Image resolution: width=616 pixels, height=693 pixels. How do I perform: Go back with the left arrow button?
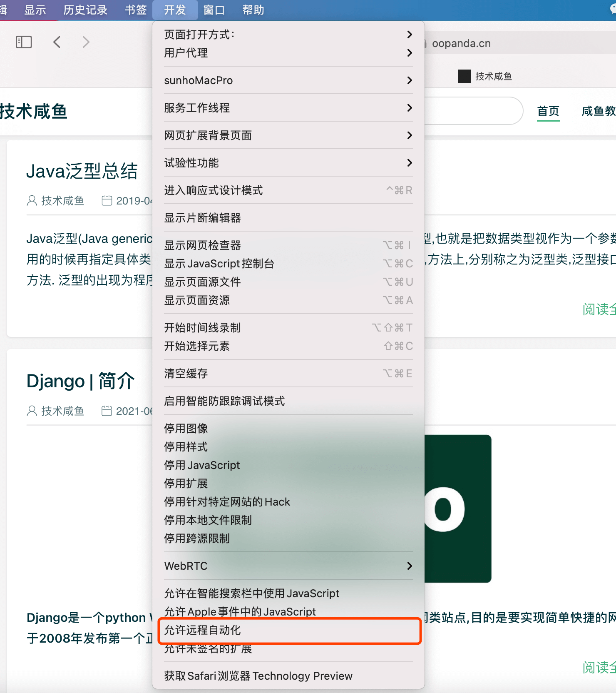[57, 42]
